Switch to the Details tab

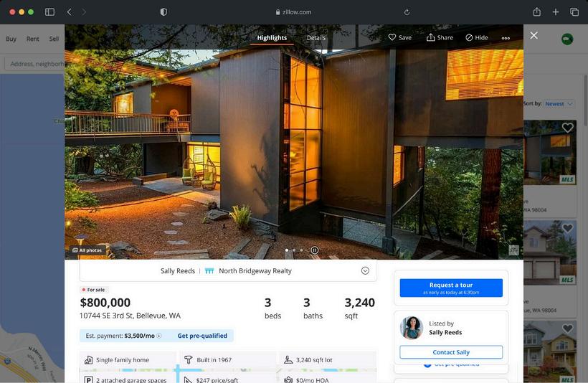point(316,38)
